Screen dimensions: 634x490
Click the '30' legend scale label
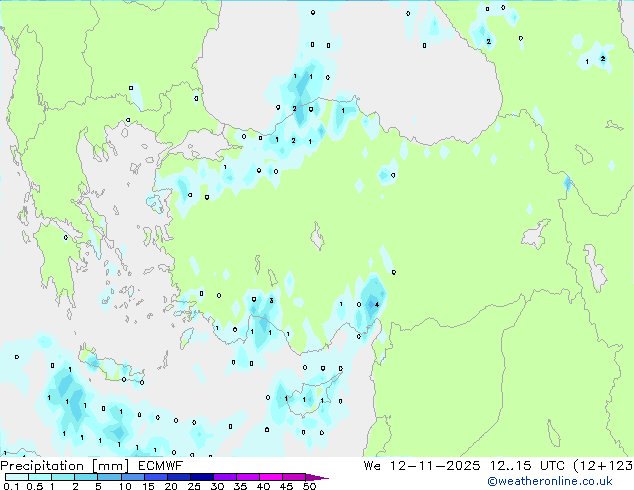click(x=217, y=486)
